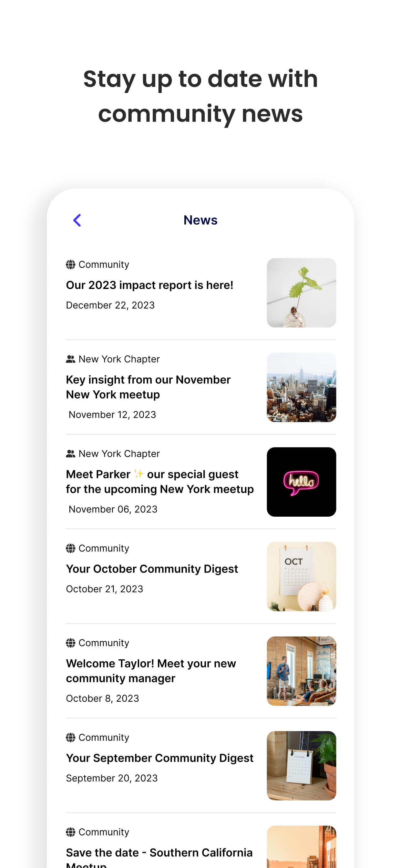Go back using the purple chevron arrow
The height and width of the screenshot is (868, 401).
pos(77,220)
